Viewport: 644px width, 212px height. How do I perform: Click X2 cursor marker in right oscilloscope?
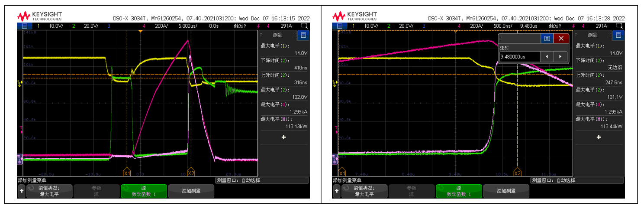click(517, 173)
